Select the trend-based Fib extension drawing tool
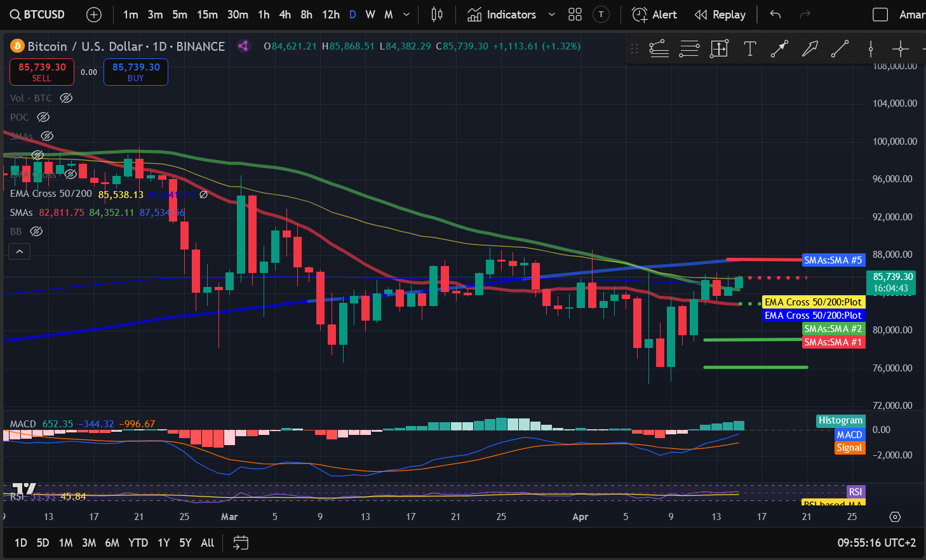This screenshot has height=560, width=926. [x=659, y=49]
